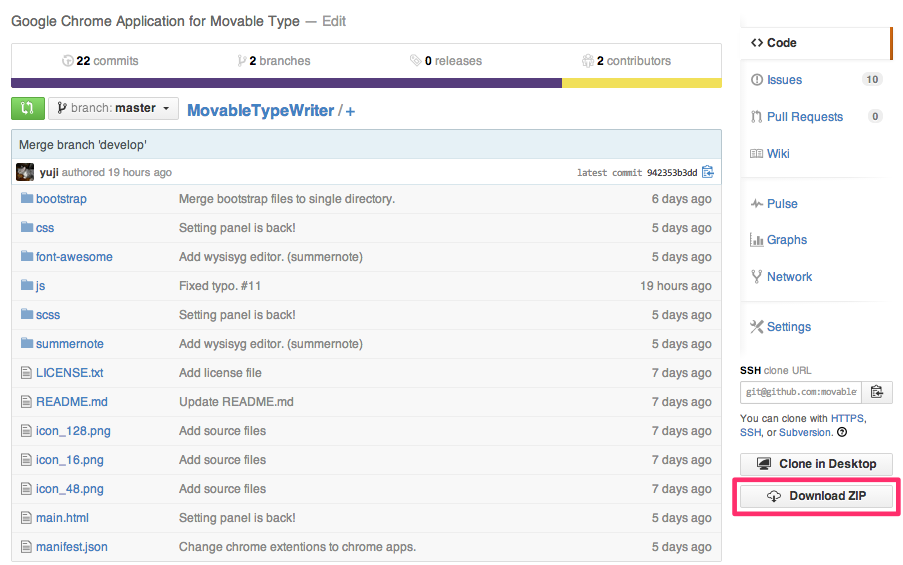Open commit 'Merge bootstrap files to single directory.'
Image resolution: width=903 pixels, height=565 pixels.
click(x=287, y=199)
